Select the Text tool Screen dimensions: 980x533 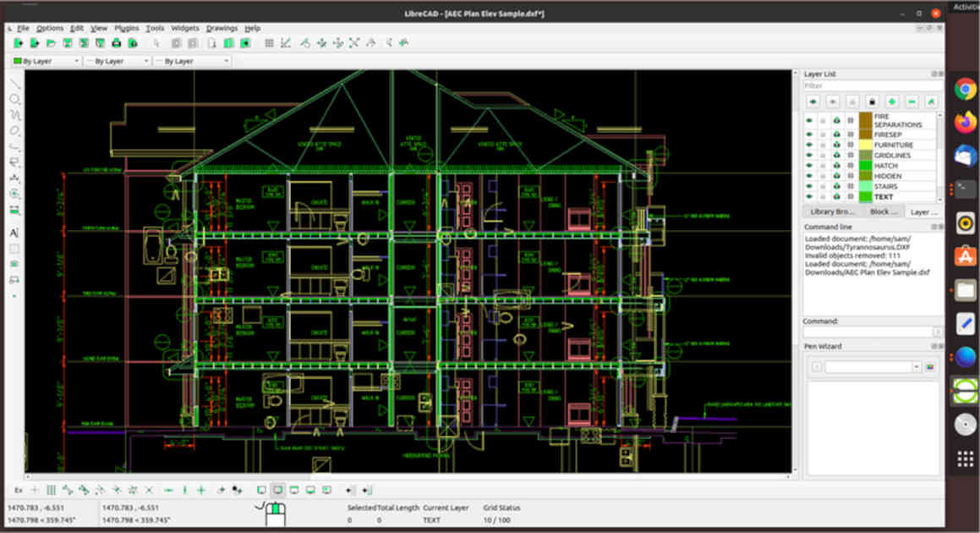13,234
